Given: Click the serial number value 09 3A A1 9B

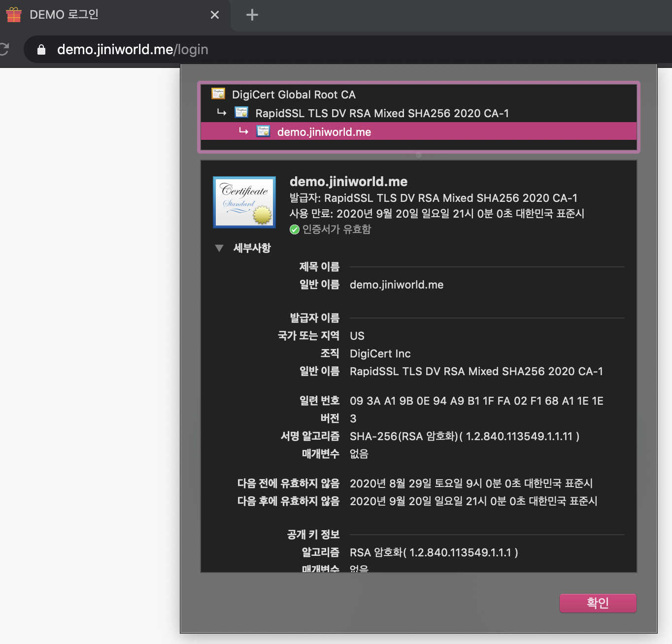Looking at the screenshot, I should click(476, 401).
